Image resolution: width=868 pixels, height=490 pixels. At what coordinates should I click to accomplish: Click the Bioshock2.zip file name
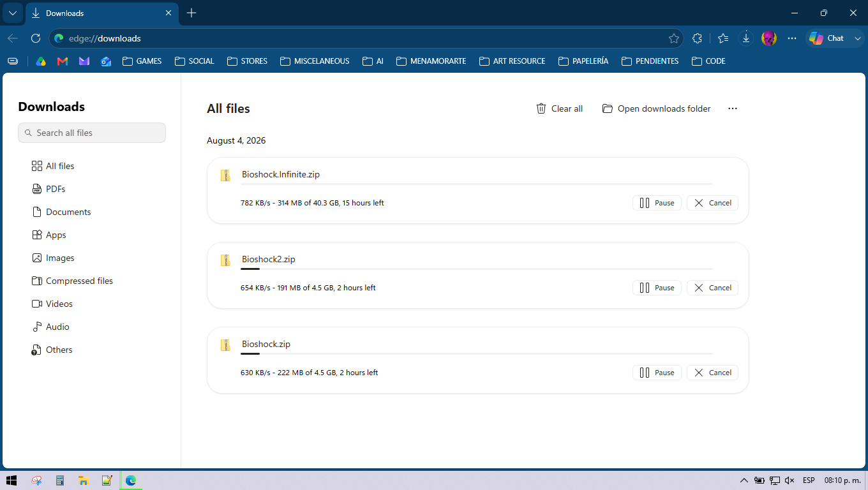pos(269,259)
